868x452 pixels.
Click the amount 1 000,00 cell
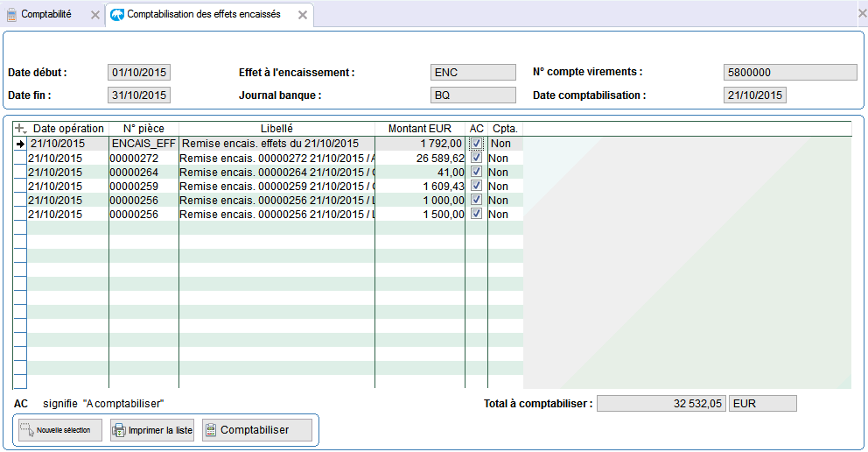[420, 200]
